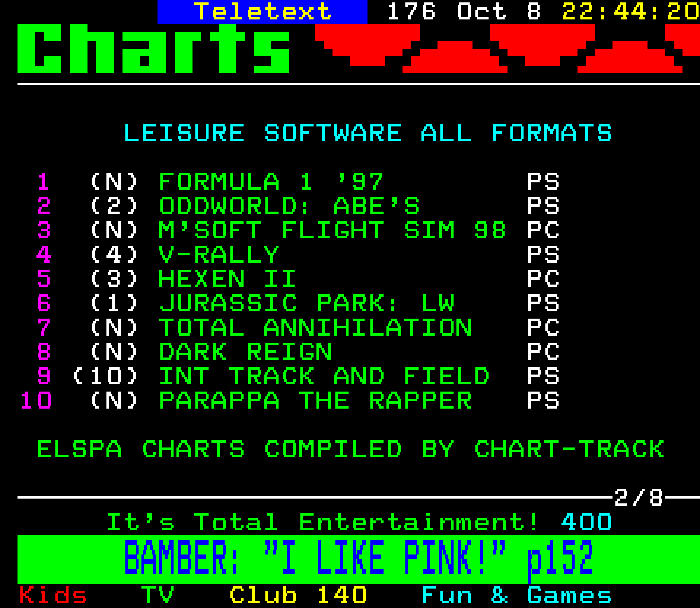Click the Teletext header label

[262, 11]
